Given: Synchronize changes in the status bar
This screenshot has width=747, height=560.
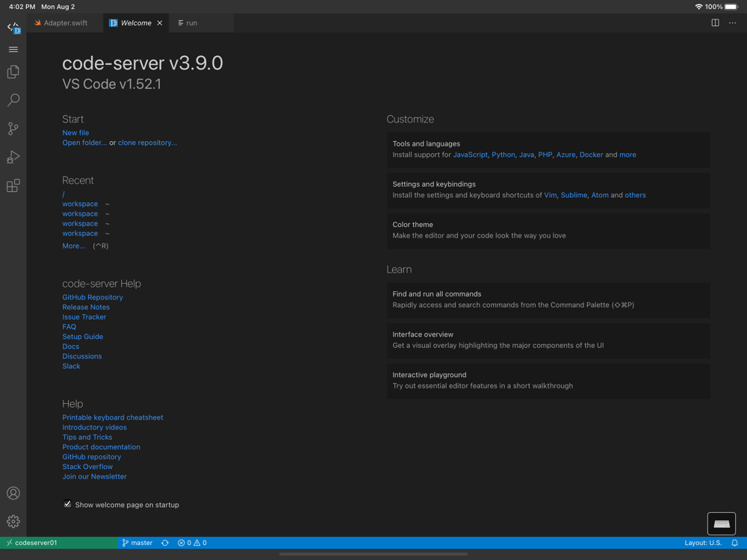Looking at the screenshot, I should [165, 543].
